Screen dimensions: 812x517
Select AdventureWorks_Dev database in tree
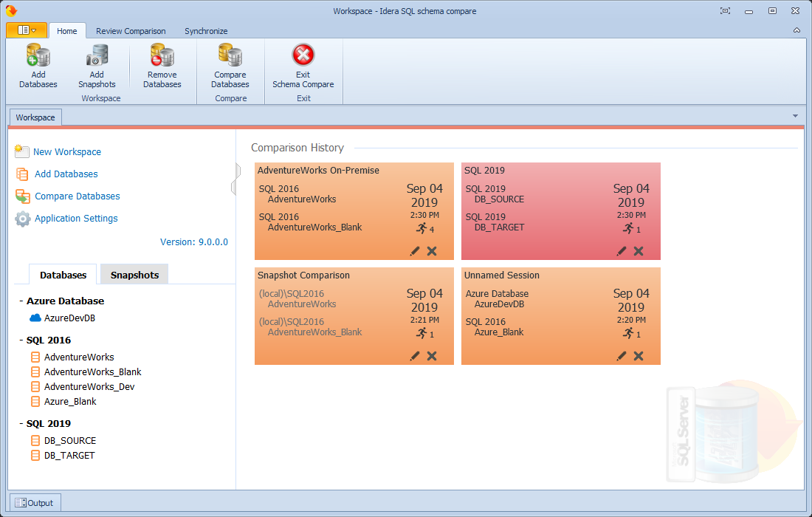click(89, 386)
